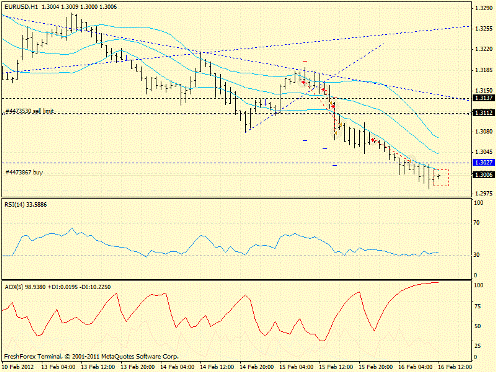Screen dimensions: 496x372
Task: Click the 13 Feb 12:00 time label
Action: pyautogui.click(x=98, y=367)
